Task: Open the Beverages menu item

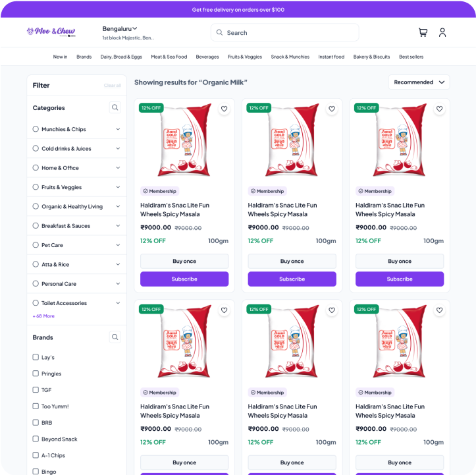Action: click(x=207, y=57)
